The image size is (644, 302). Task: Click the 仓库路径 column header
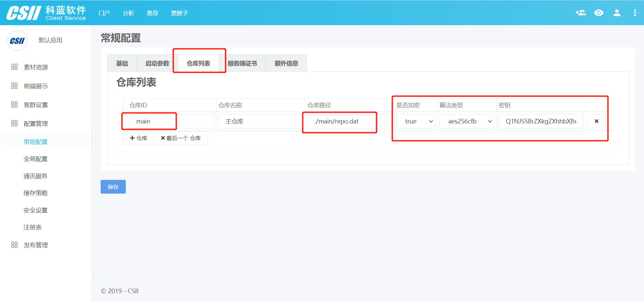[319, 105]
